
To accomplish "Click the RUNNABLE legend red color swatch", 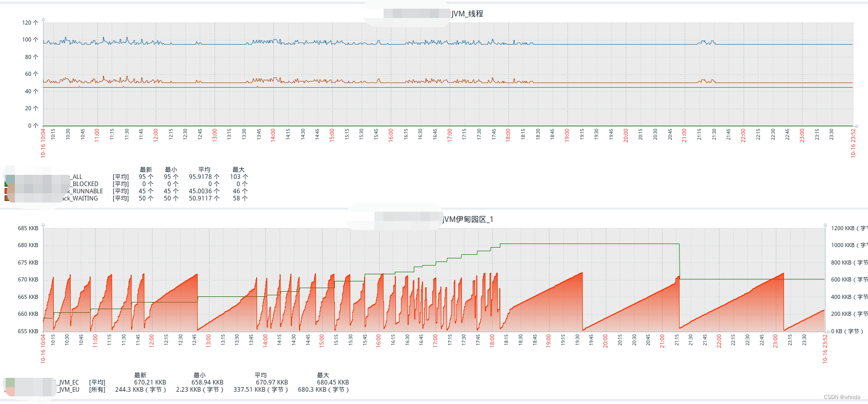I will click(6, 191).
